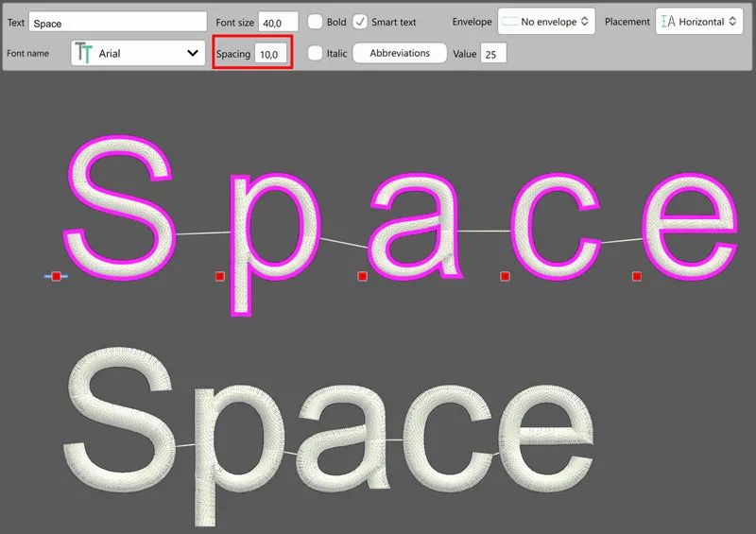Viewport: 756px width, 534px height.
Task: Click the horizontal placement icon
Action: click(x=668, y=21)
